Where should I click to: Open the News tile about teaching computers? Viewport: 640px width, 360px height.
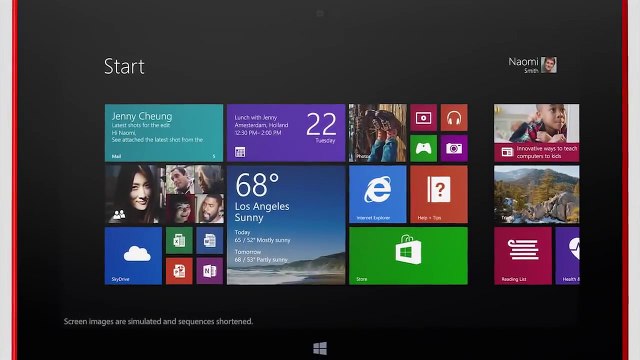pos(536,133)
